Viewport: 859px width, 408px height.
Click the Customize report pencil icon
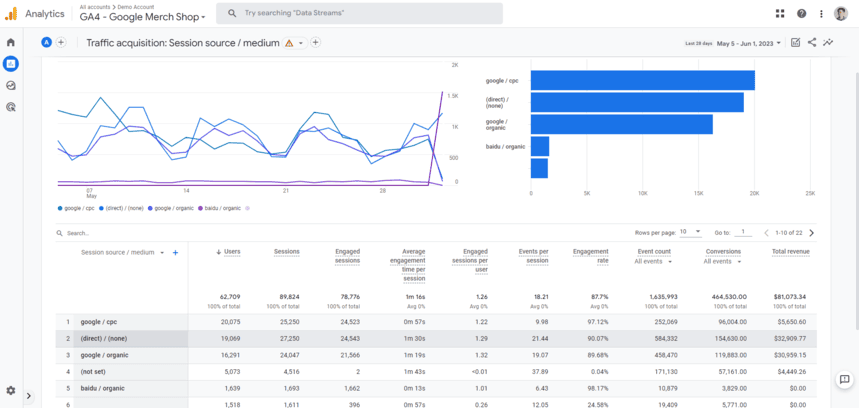795,43
